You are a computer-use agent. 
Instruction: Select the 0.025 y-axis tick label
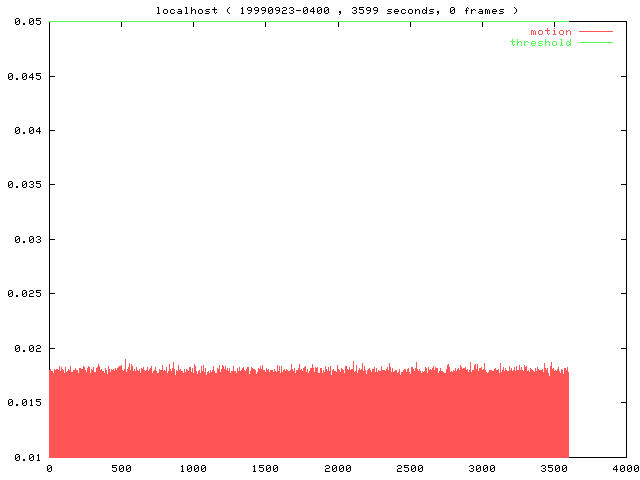coord(23,294)
